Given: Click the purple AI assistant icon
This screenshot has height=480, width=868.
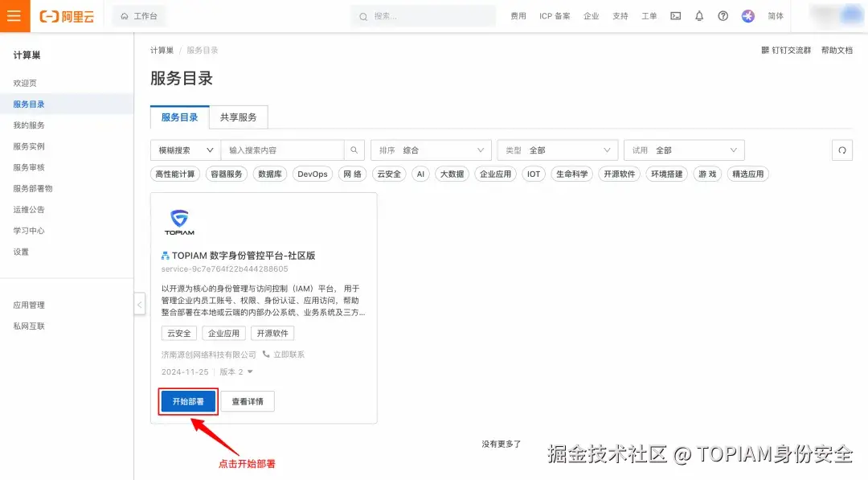Looking at the screenshot, I should (x=748, y=16).
